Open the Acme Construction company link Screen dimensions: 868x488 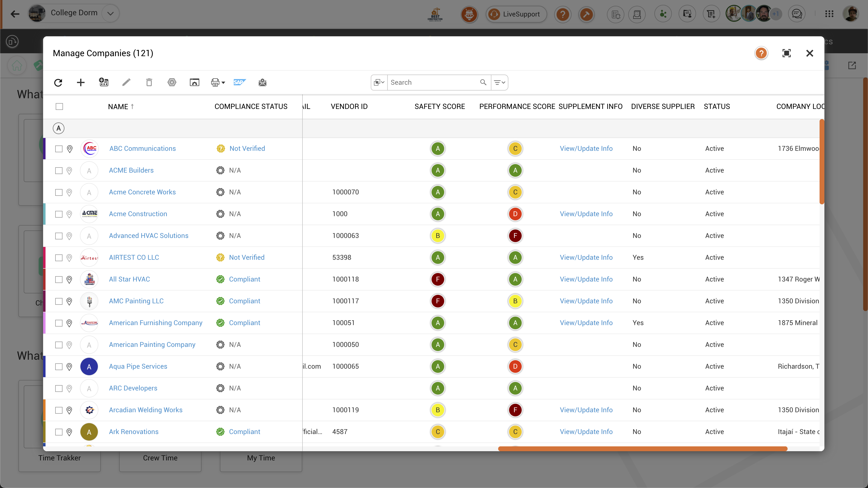138,214
